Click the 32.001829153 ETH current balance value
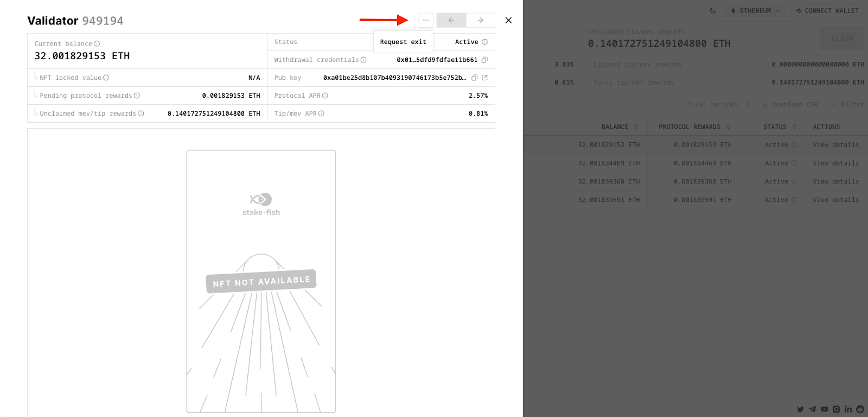This screenshot has height=417, width=868. coord(82,56)
